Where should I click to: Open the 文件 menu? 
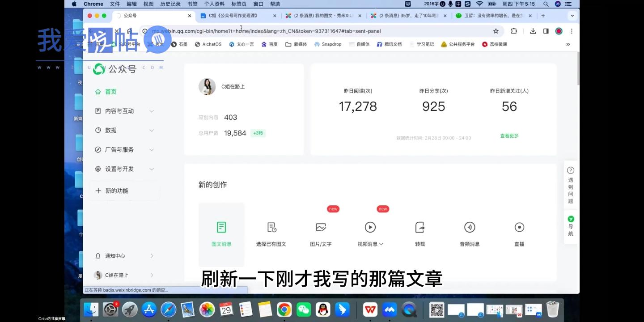(115, 4)
